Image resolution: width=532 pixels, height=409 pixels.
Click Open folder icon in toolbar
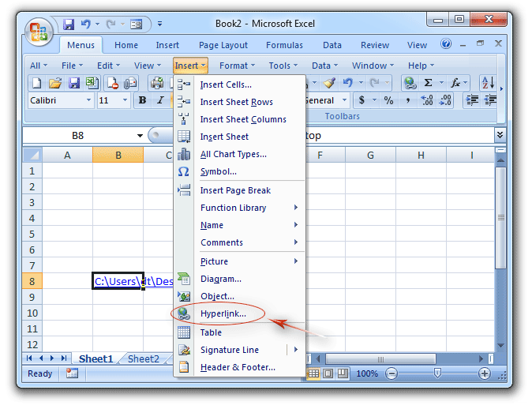55,83
